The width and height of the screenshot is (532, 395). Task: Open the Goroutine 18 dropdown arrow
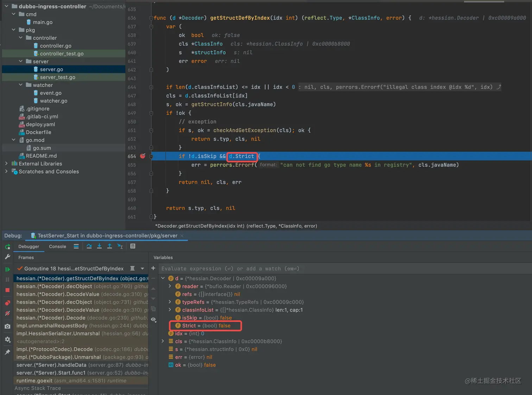coord(142,269)
